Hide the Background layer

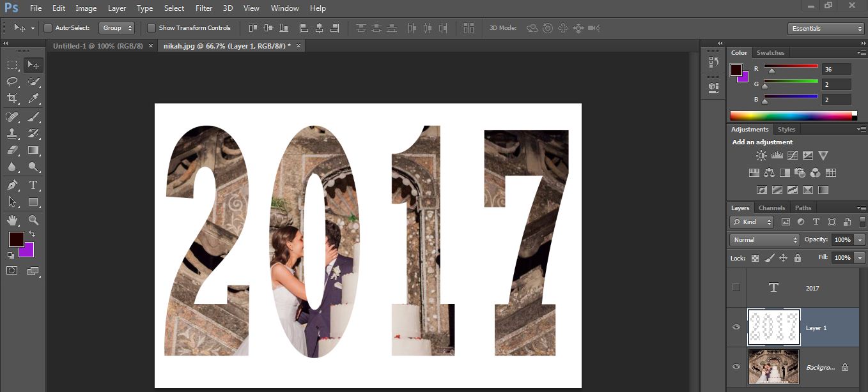click(736, 366)
